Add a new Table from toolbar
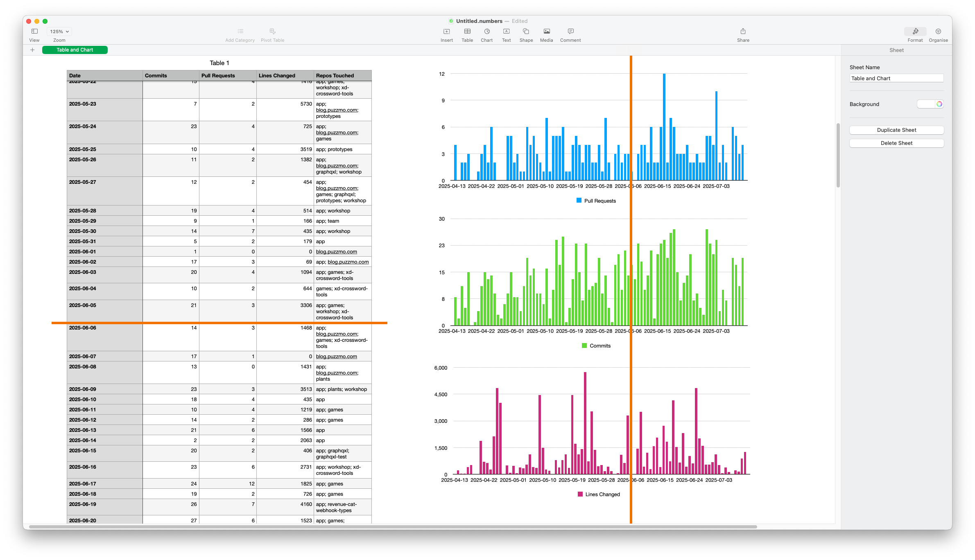This screenshot has height=560, width=975. point(467,32)
